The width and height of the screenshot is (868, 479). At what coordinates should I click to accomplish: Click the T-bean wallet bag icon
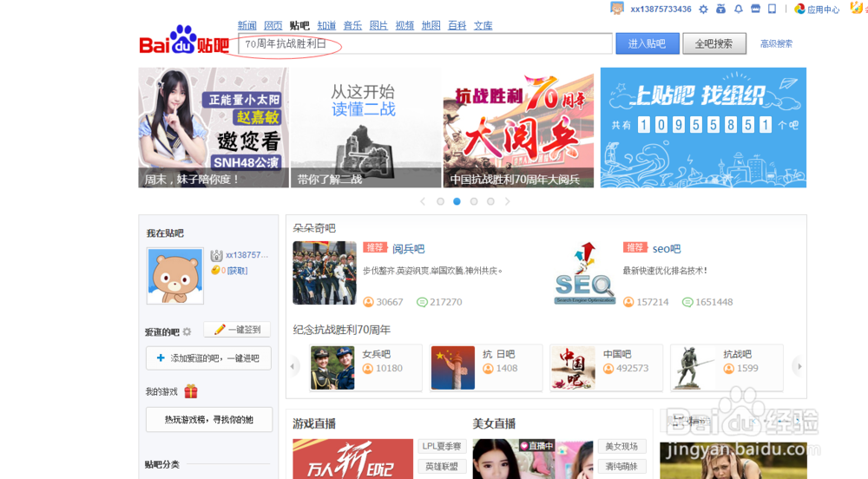720,9
